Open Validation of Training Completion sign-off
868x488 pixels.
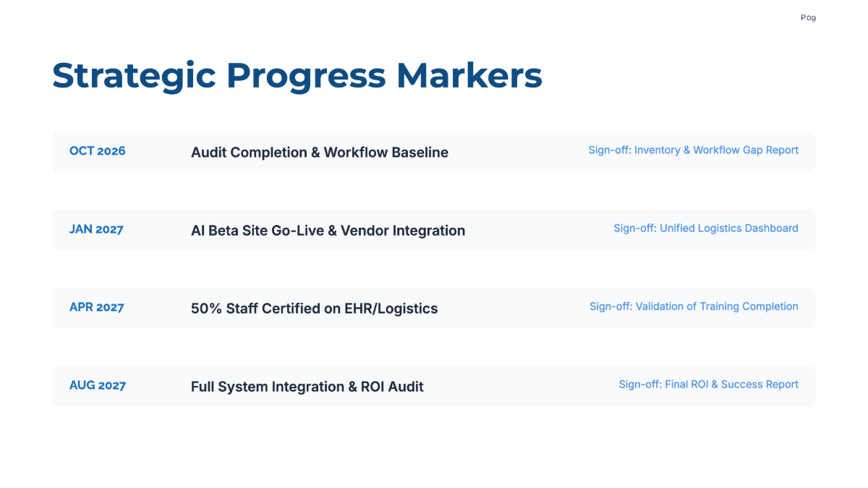point(694,307)
